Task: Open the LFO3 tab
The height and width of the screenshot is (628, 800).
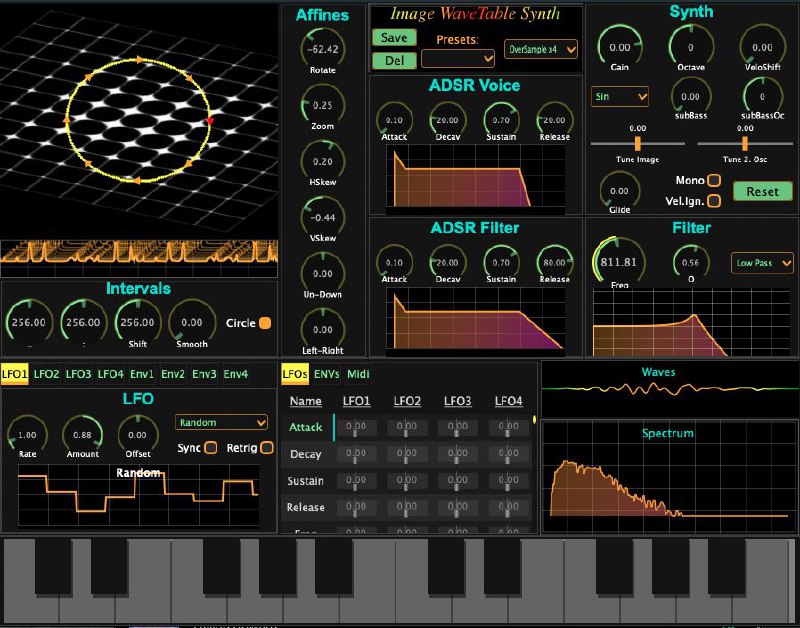Action: [79, 374]
